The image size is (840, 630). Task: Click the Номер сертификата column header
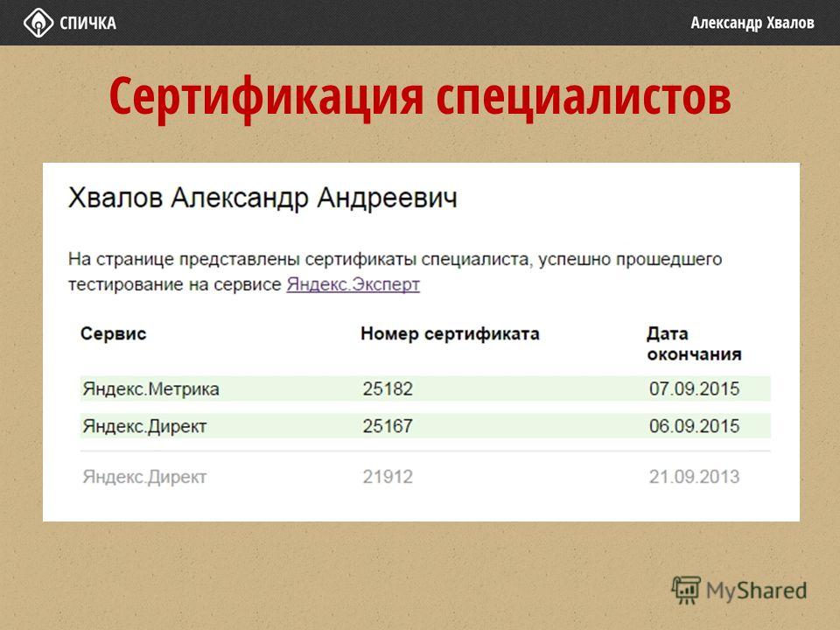450,333
